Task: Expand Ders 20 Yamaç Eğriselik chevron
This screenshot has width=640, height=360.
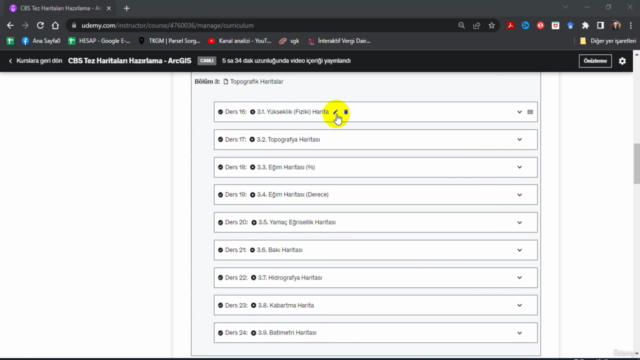Action: (x=519, y=222)
